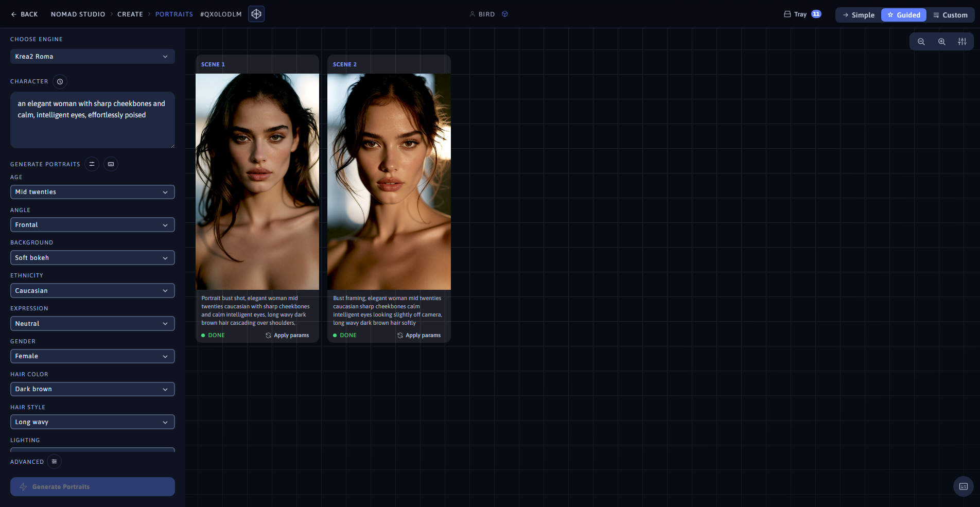Go to NOMAD STUDIO breadcrumb
The width and height of the screenshot is (980, 507).
(x=78, y=14)
